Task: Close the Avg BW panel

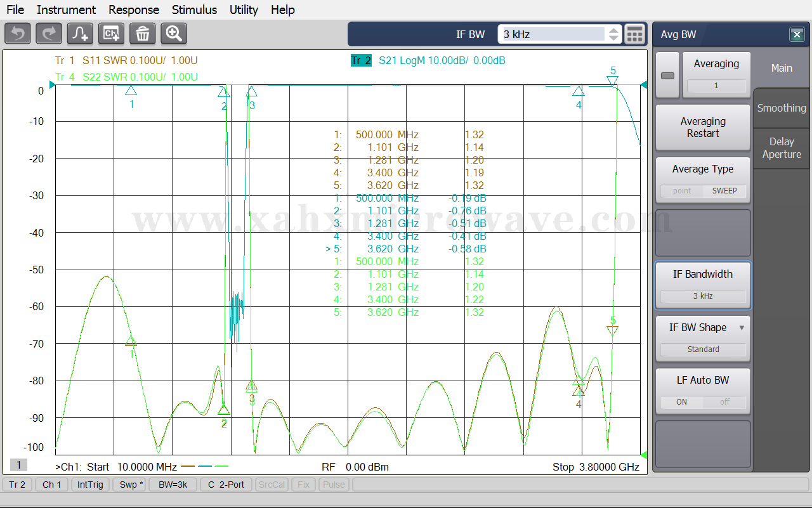Action: 796,35
